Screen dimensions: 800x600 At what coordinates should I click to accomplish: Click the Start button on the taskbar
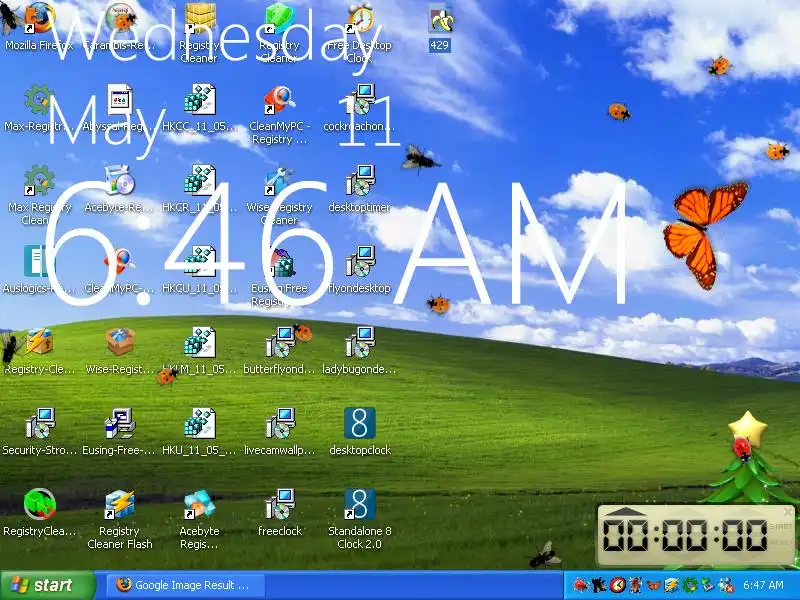pos(47,585)
